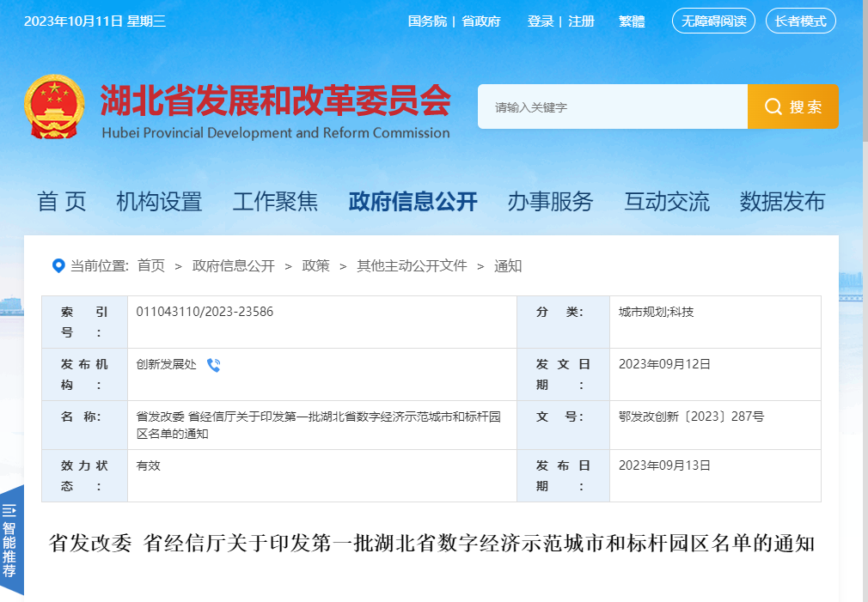Click the magnifier icon in the search button
868x602 pixels.
point(773,106)
